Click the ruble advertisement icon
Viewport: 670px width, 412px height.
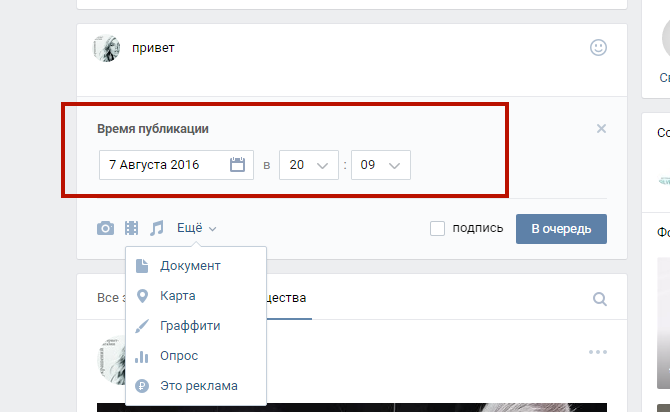click(142, 386)
